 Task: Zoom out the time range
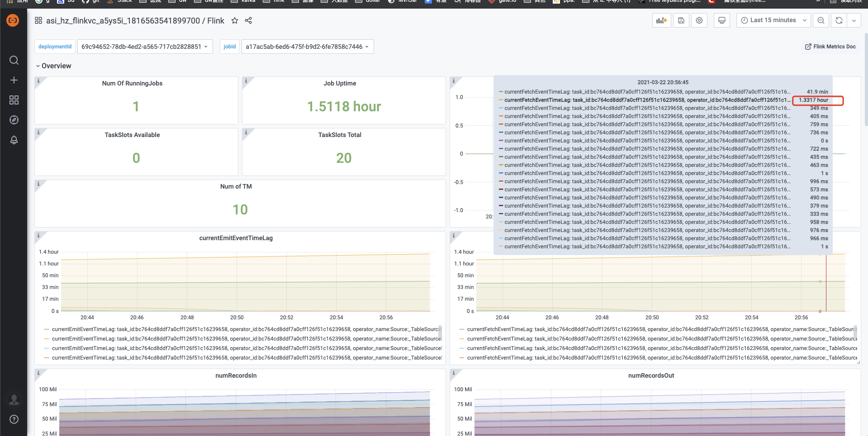click(x=821, y=20)
